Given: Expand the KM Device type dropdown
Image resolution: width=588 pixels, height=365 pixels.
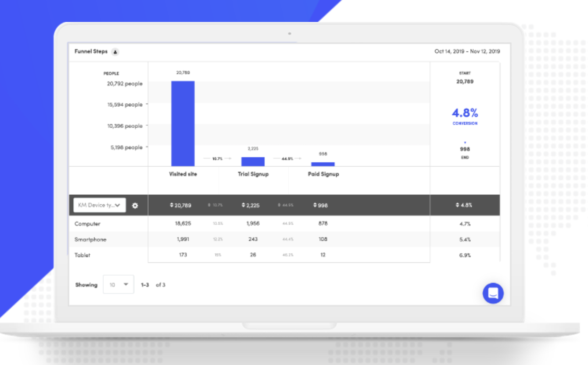Looking at the screenshot, I should pyautogui.click(x=100, y=205).
